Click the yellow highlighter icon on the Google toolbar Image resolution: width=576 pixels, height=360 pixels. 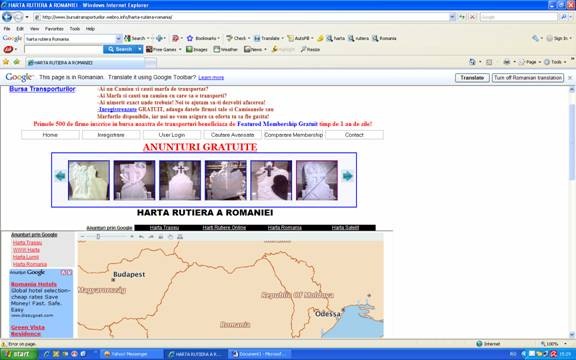point(320,38)
